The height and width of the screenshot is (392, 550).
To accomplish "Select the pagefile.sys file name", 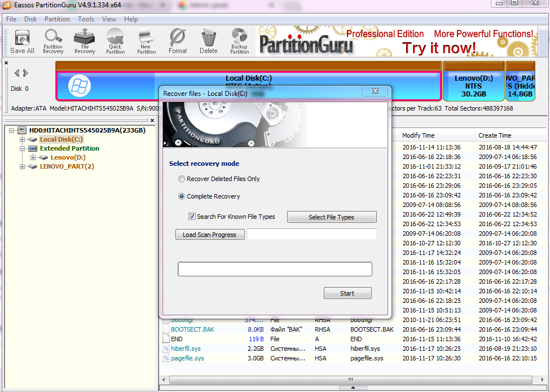I will 188,358.
